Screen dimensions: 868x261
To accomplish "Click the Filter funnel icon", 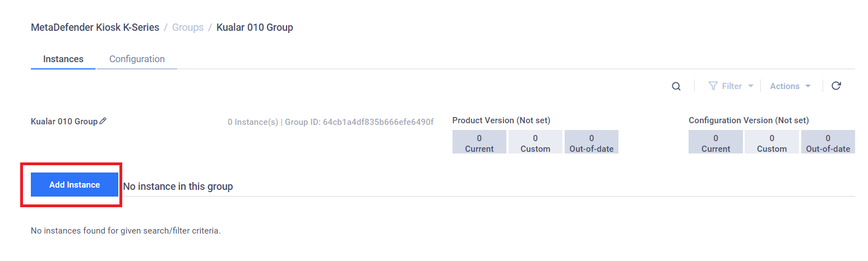I will (713, 86).
